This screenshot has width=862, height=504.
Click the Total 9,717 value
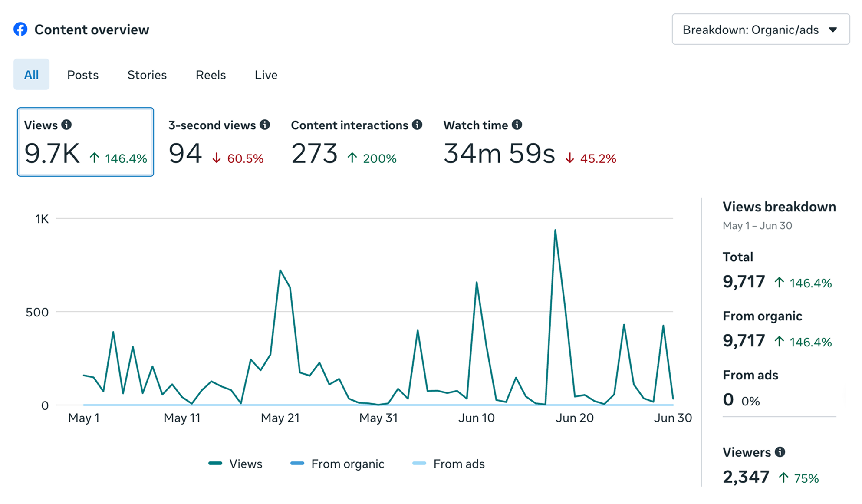click(744, 282)
